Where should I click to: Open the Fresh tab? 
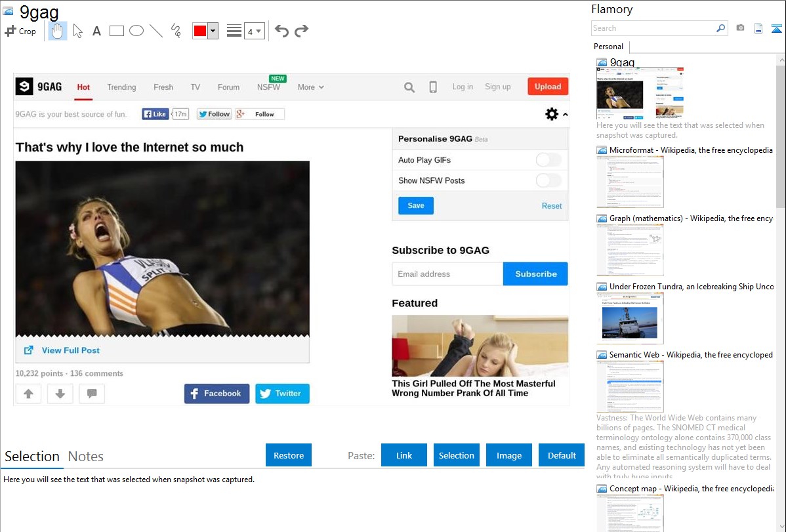163,87
